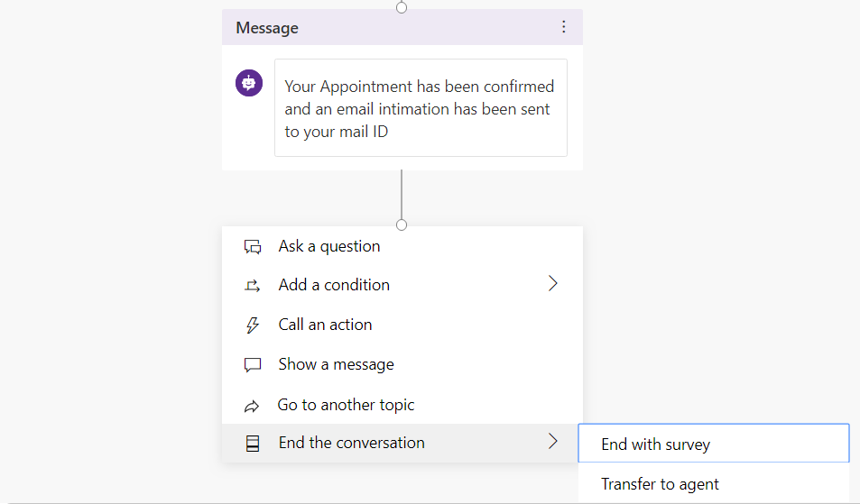
Task: Click the Add a condition branch icon
Action: tap(253, 286)
